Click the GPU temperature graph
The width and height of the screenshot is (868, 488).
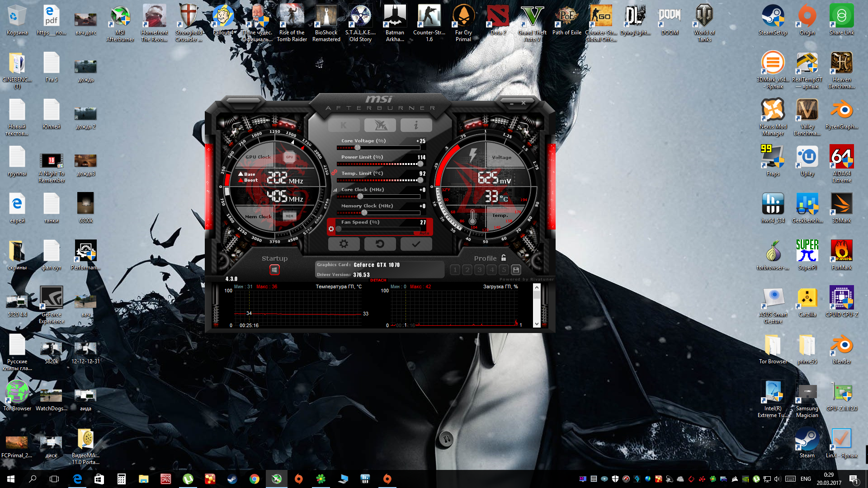coord(298,307)
